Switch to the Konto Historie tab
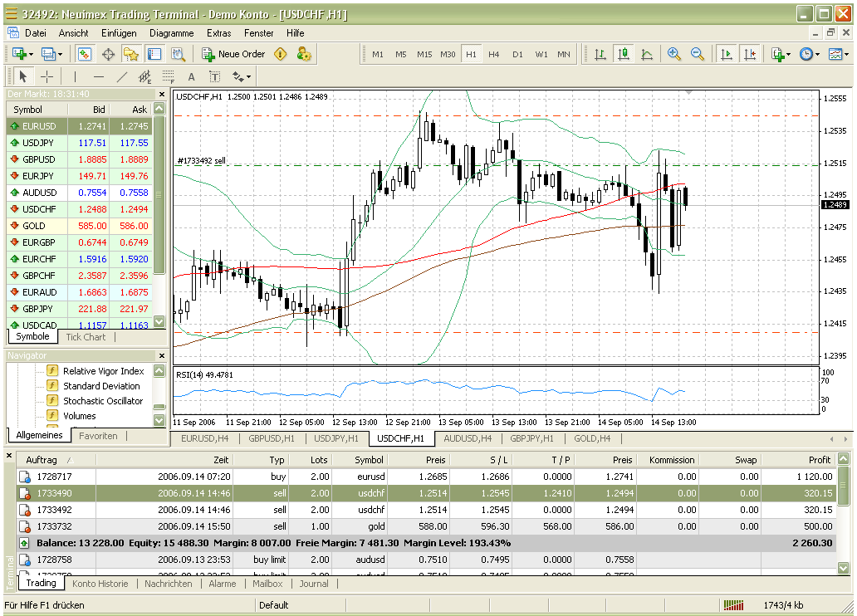The image size is (857, 616). coord(100,584)
